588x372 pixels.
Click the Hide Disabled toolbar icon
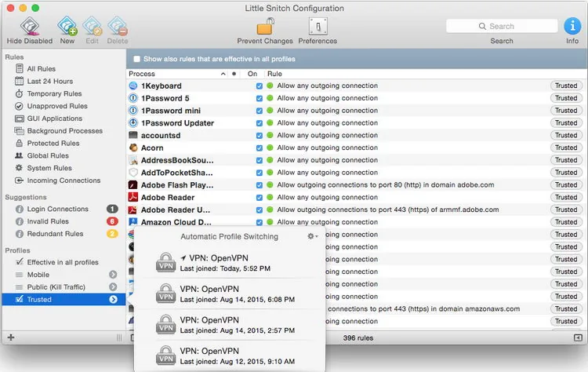[30, 26]
